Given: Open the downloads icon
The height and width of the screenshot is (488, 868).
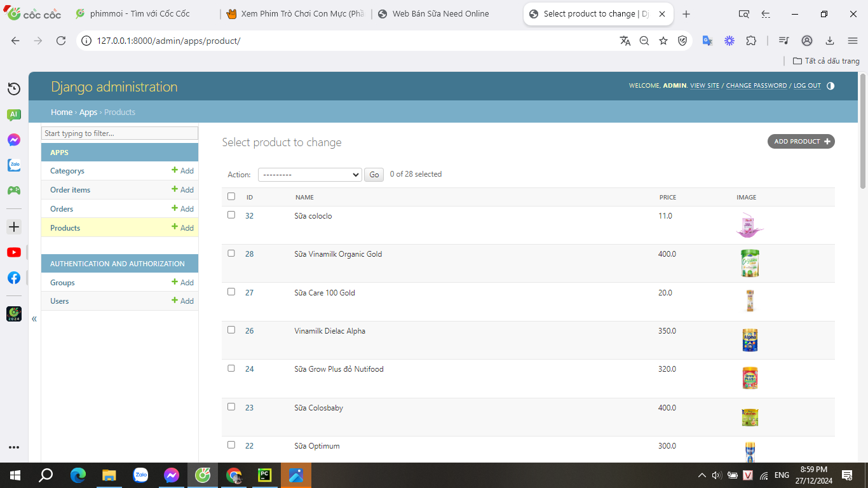Looking at the screenshot, I should click(830, 41).
